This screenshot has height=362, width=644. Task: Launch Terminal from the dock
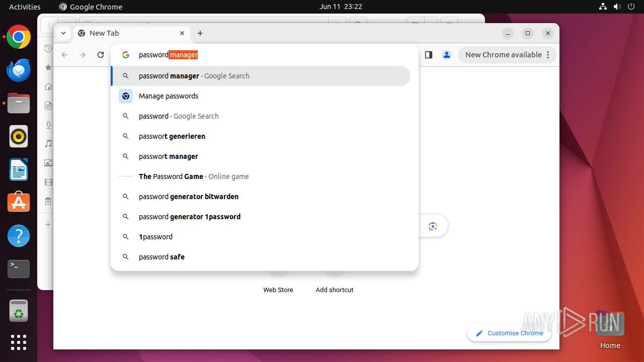[19, 269]
